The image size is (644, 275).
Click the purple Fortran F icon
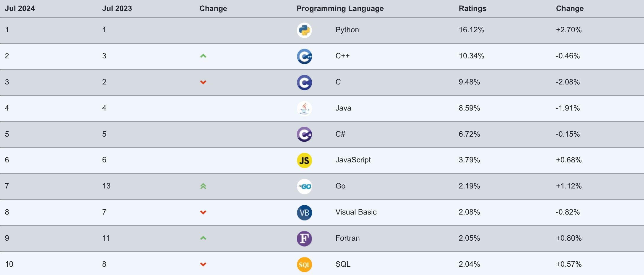click(x=304, y=239)
